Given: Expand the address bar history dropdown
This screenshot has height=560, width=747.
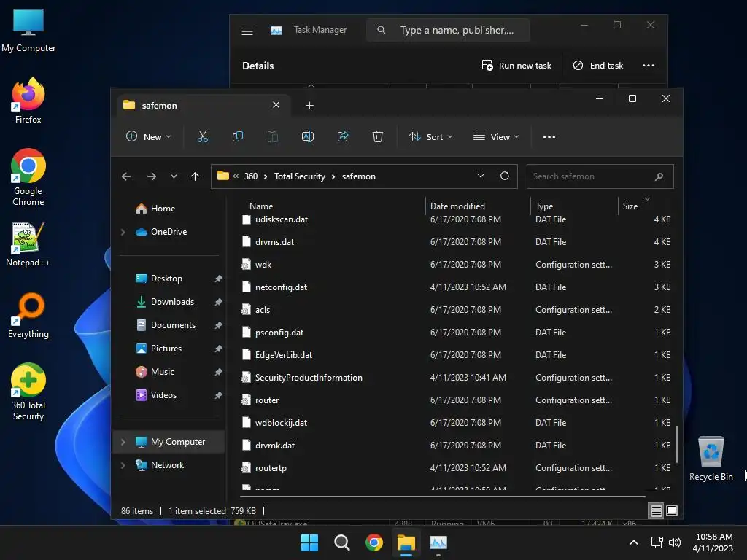Looking at the screenshot, I should [x=481, y=176].
